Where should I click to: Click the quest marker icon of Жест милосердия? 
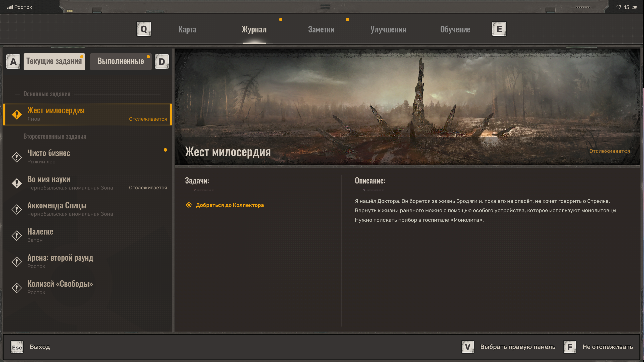(x=17, y=115)
